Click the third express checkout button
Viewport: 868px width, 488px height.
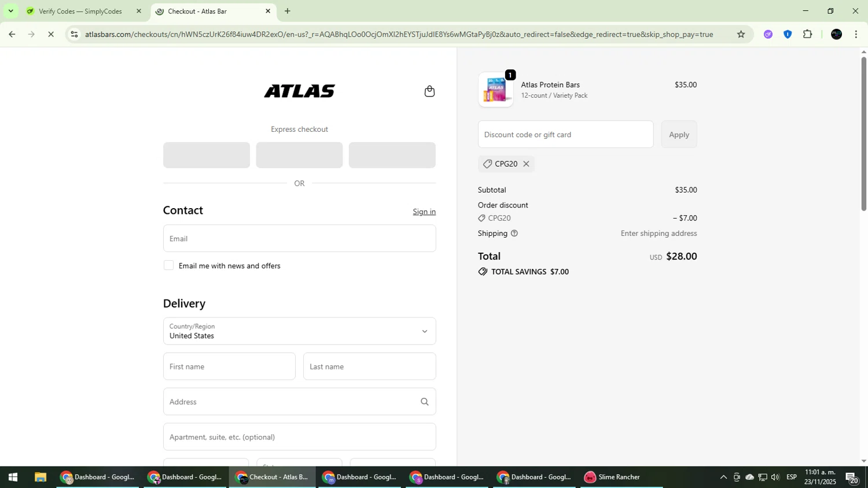(x=392, y=155)
